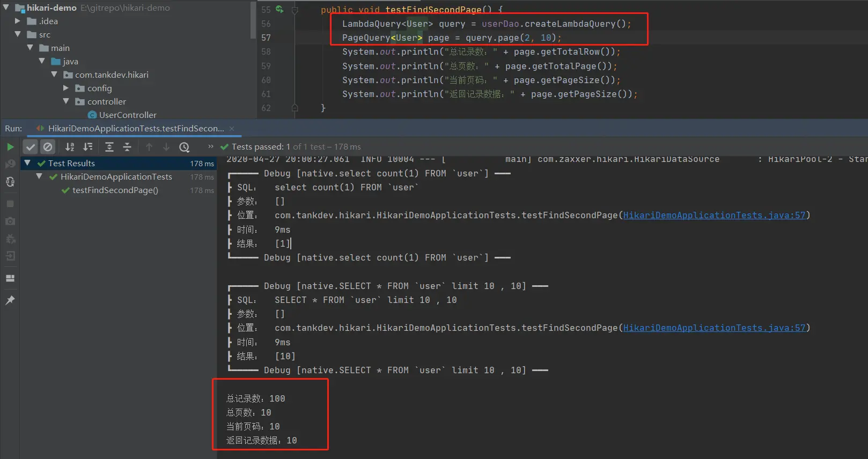868x459 pixels.
Task: Click the run test gutter icon at line 55
Action: [279, 9]
